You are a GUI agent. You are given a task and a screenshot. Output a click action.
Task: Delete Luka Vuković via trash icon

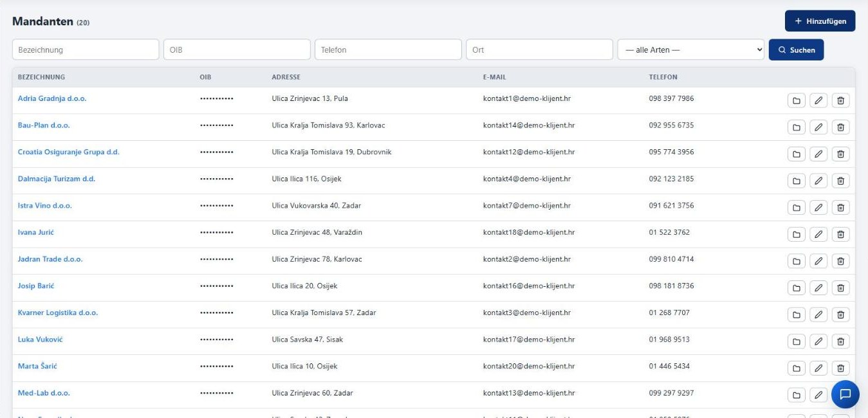coord(840,342)
